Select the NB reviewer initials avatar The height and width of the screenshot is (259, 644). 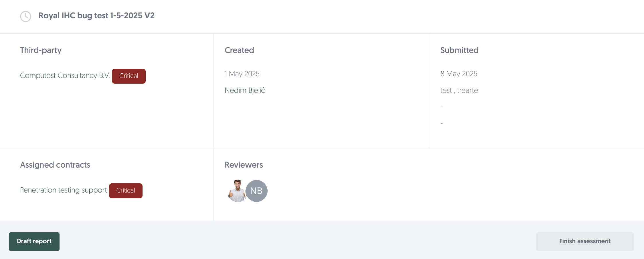tap(256, 191)
